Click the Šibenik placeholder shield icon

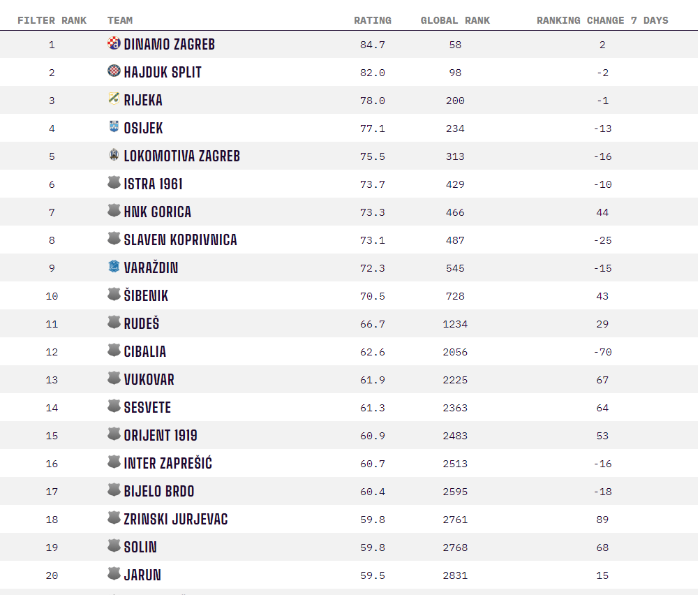click(x=114, y=295)
